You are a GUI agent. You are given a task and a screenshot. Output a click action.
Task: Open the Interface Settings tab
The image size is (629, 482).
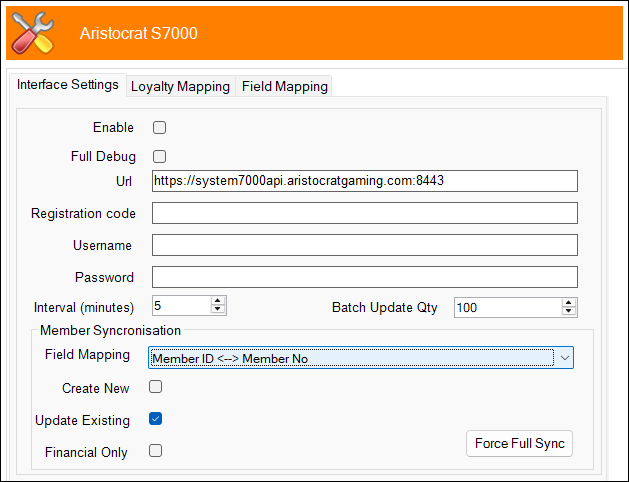coord(68,85)
